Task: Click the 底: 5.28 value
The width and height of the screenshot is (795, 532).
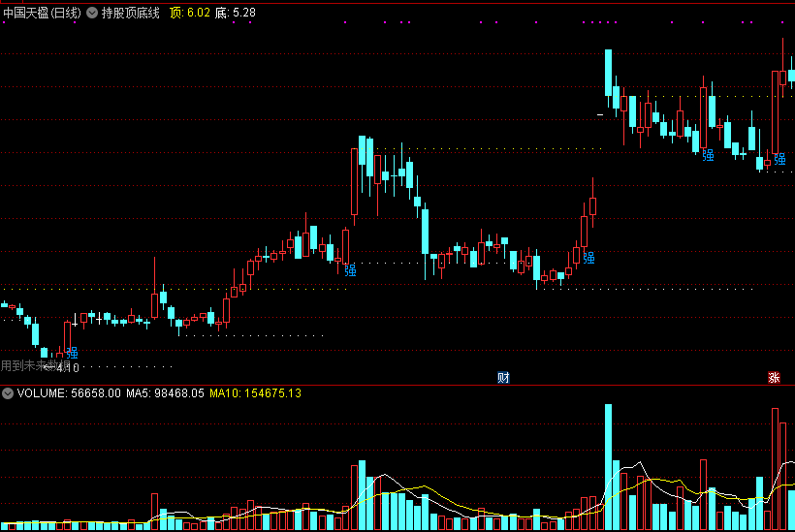Action: click(236, 13)
